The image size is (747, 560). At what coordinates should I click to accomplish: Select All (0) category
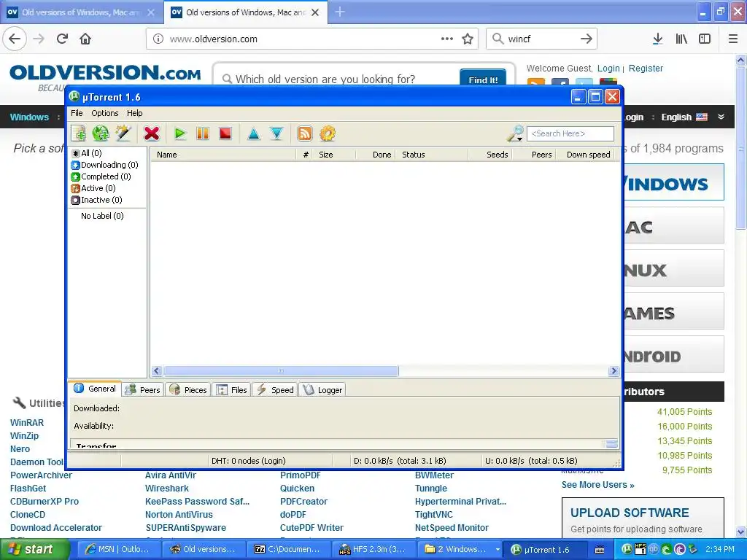[x=87, y=153]
